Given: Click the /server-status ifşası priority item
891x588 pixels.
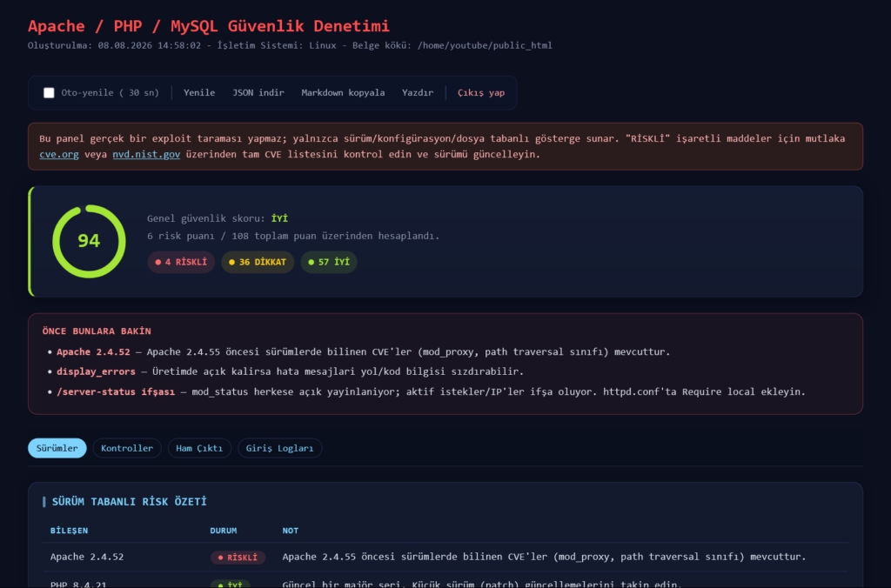Looking at the screenshot, I should pos(116,391).
